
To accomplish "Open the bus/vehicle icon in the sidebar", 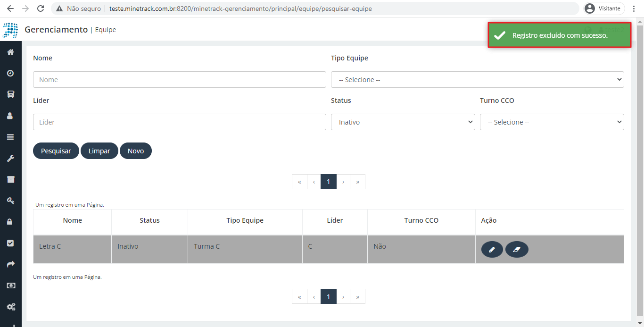I will [x=10, y=94].
